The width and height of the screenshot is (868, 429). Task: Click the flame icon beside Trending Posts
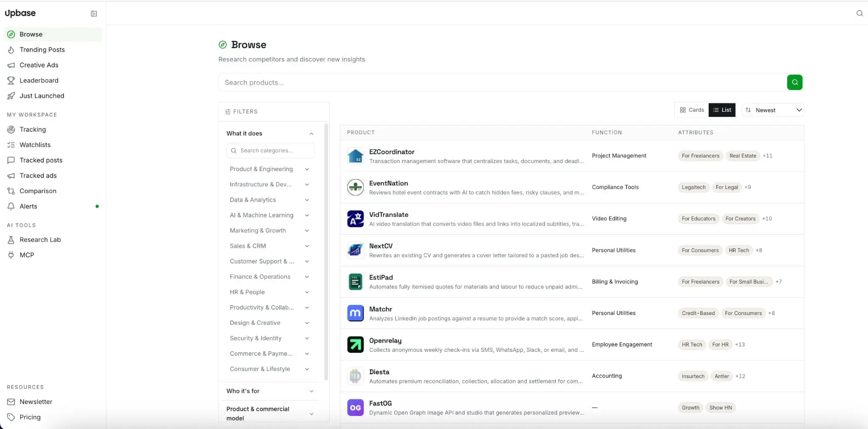pyautogui.click(x=11, y=50)
